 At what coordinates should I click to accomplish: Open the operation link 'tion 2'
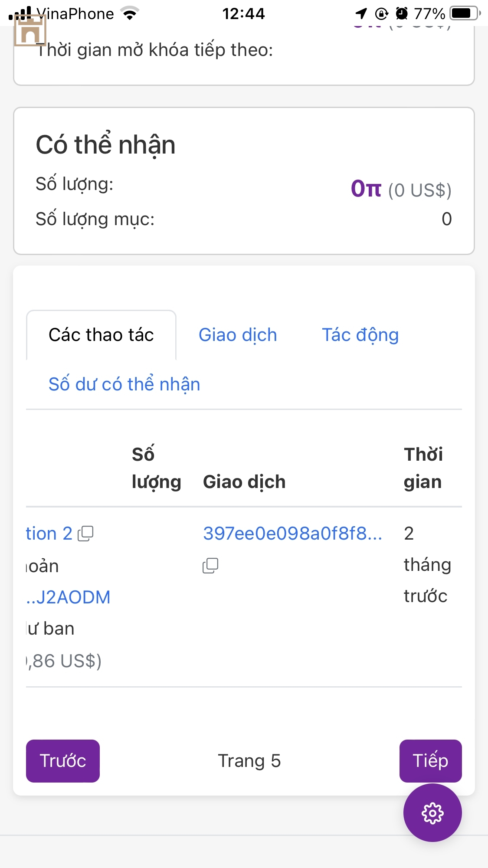(49, 534)
